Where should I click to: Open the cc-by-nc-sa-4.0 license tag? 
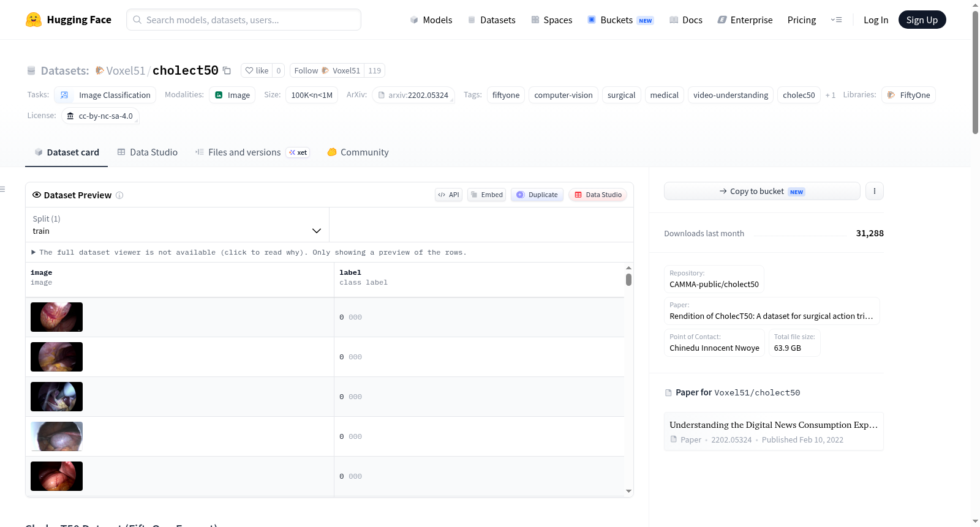click(x=100, y=116)
